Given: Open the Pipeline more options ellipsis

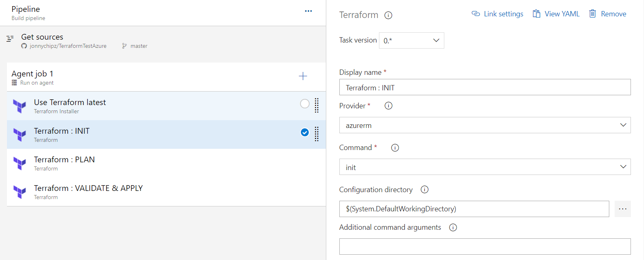Looking at the screenshot, I should (x=308, y=11).
